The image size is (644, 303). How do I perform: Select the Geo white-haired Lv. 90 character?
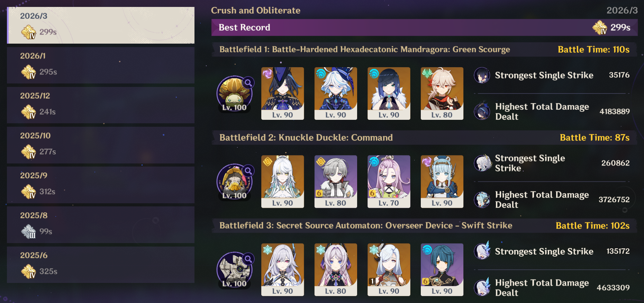point(282,181)
